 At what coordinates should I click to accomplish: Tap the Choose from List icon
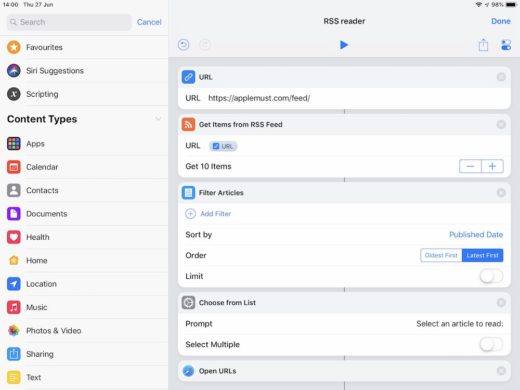pyautogui.click(x=188, y=303)
